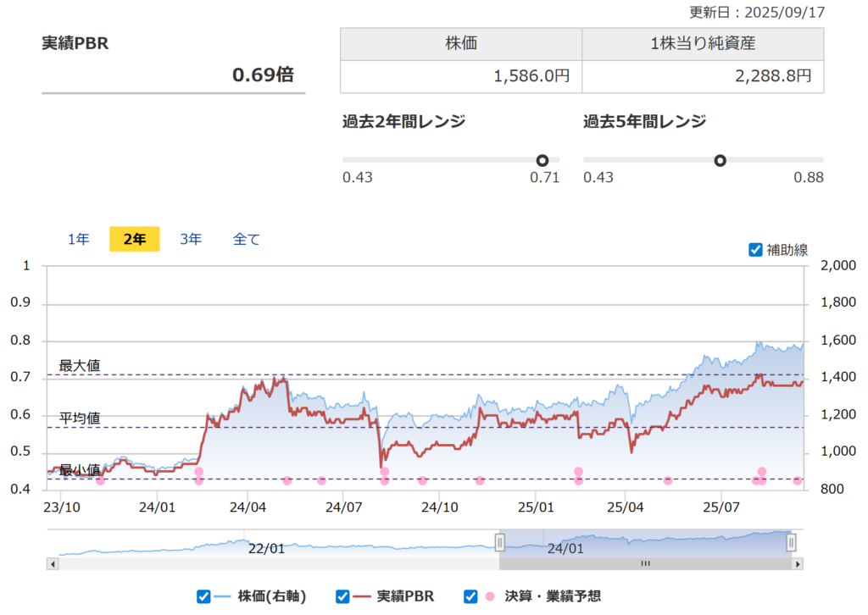Click the red line icon in the 実績PBR legend

(x=364, y=596)
